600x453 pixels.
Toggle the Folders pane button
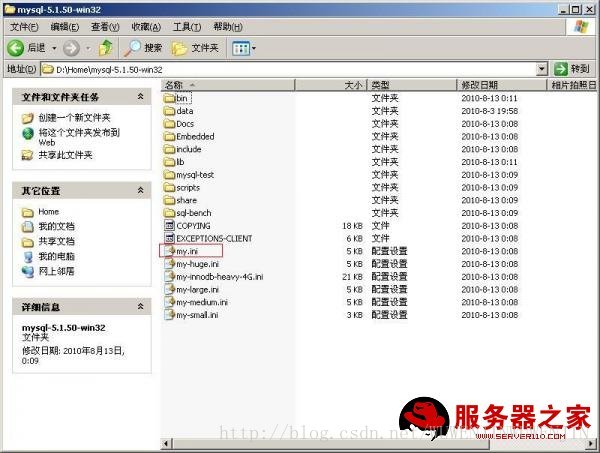tap(195, 48)
